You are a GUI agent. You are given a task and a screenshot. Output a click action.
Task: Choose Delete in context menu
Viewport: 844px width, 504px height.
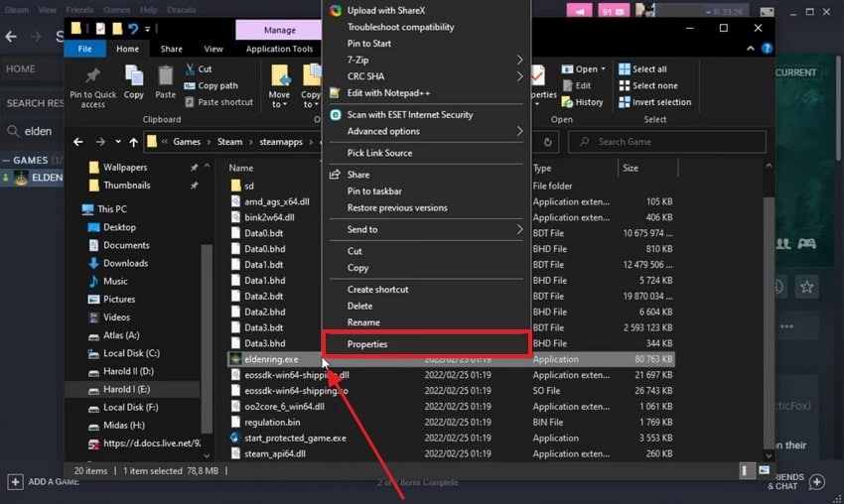pos(426,306)
